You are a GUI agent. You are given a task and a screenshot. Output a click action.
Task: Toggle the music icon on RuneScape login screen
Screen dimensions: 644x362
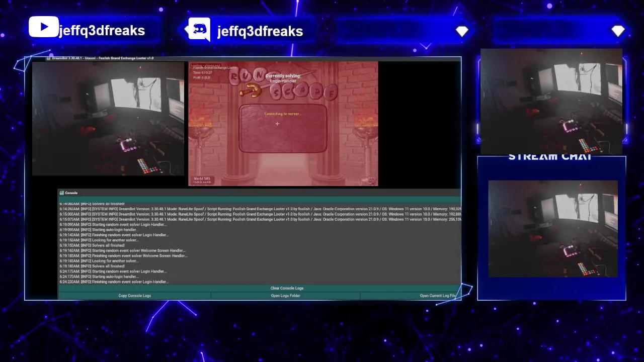click(372, 180)
